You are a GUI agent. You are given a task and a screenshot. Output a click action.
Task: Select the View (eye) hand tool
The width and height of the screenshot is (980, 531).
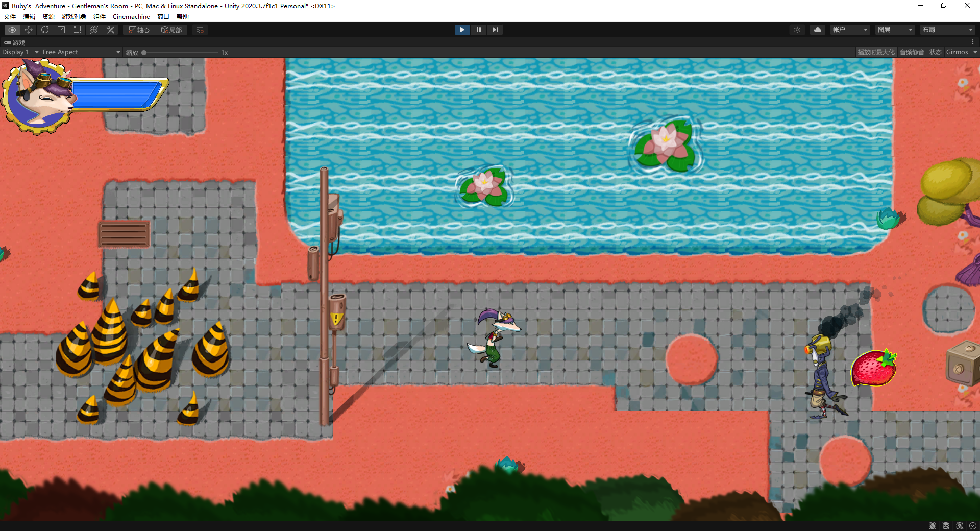pyautogui.click(x=12, y=30)
